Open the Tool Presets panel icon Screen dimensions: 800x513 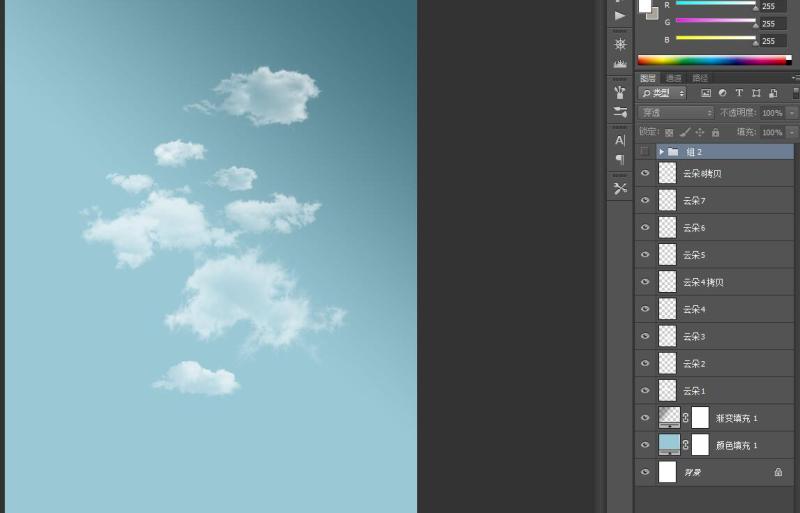620,188
